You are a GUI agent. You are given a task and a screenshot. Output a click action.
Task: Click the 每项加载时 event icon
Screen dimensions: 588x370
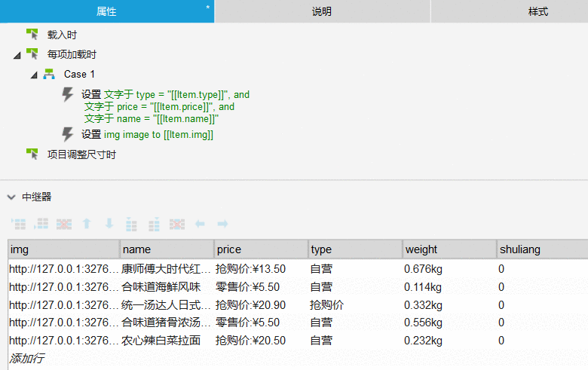tap(32, 54)
